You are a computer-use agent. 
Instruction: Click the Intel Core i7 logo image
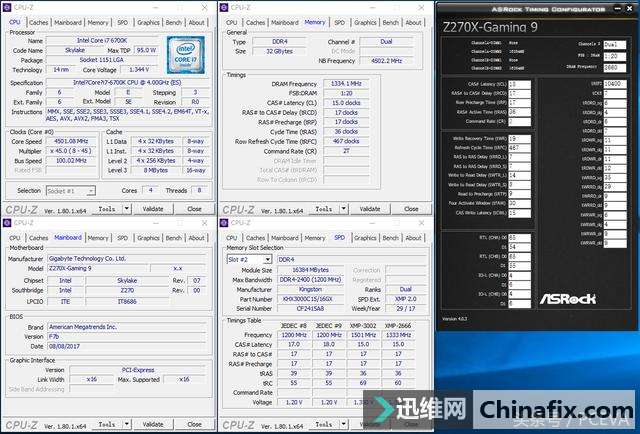click(x=186, y=55)
